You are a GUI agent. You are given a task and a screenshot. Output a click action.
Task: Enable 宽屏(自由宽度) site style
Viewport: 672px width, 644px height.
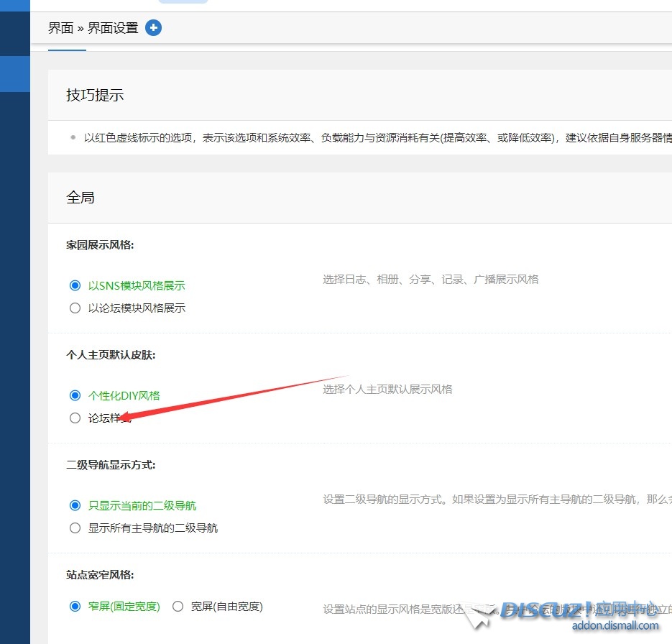[x=178, y=606]
